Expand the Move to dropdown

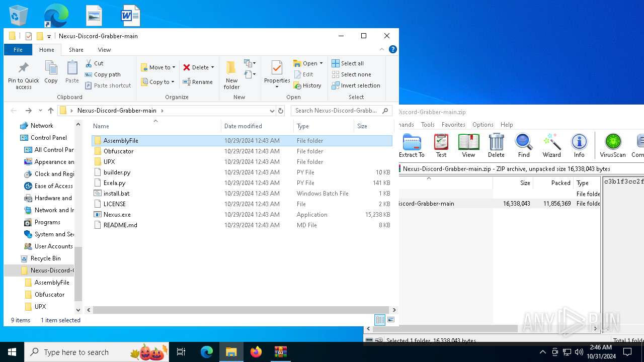click(174, 67)
